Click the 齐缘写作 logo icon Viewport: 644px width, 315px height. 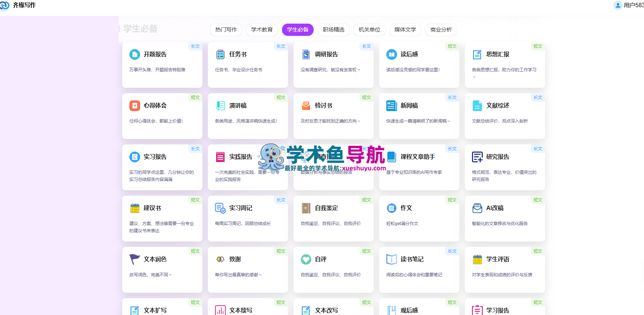pos(4,5)
